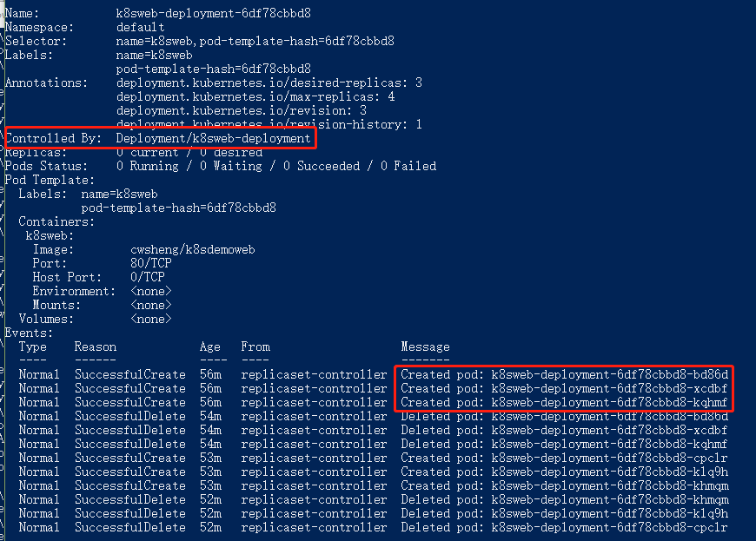The height and width of the screenshot is (541, 756).
Task: Click the Namespace default value
Action: click(140, 28)
